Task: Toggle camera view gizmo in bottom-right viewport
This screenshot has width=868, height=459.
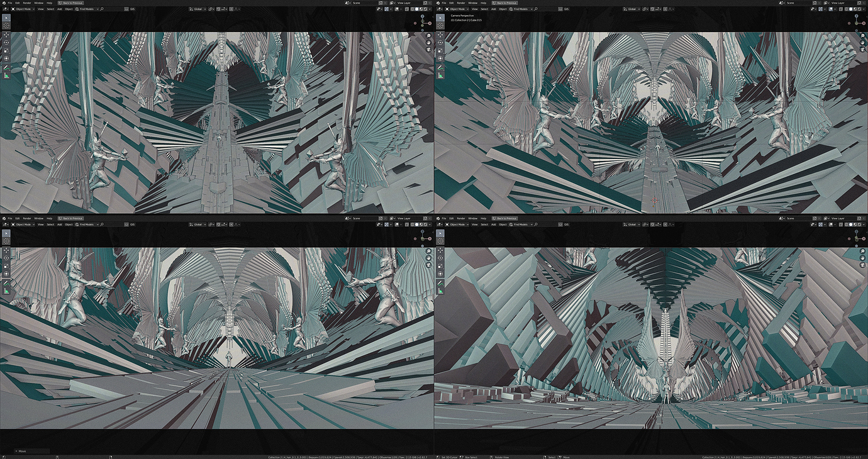Action: pos(863,265)
